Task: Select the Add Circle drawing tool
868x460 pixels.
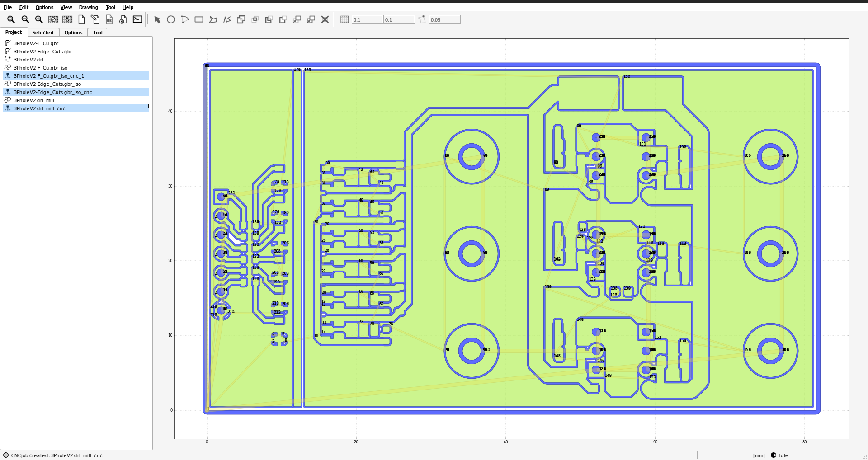Action: point(171,19)
